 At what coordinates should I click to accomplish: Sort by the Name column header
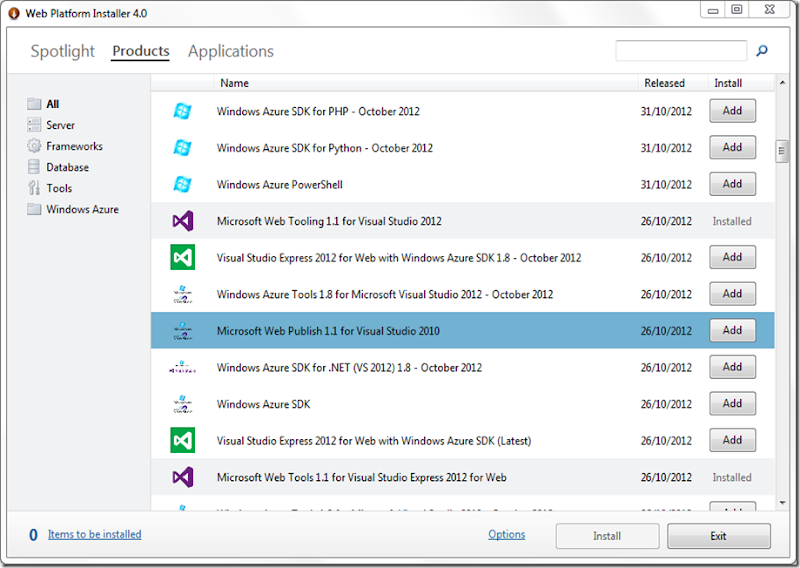tap(426, 83)
